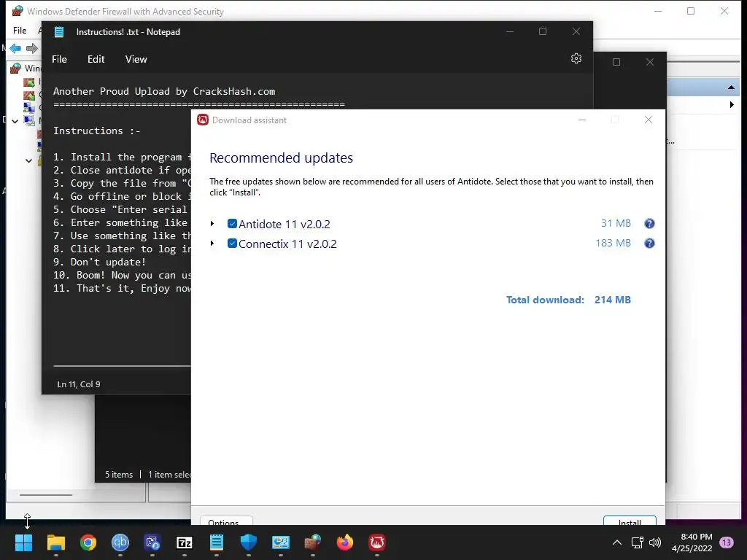Show hidden system tray icons chevron
747x560 pixels.
point(616,542)
